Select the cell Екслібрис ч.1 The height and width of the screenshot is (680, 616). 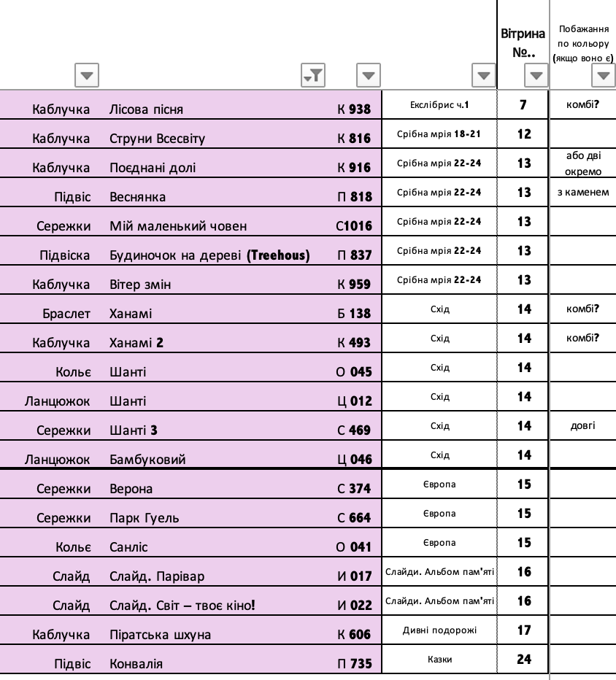(x=439, y=104)
